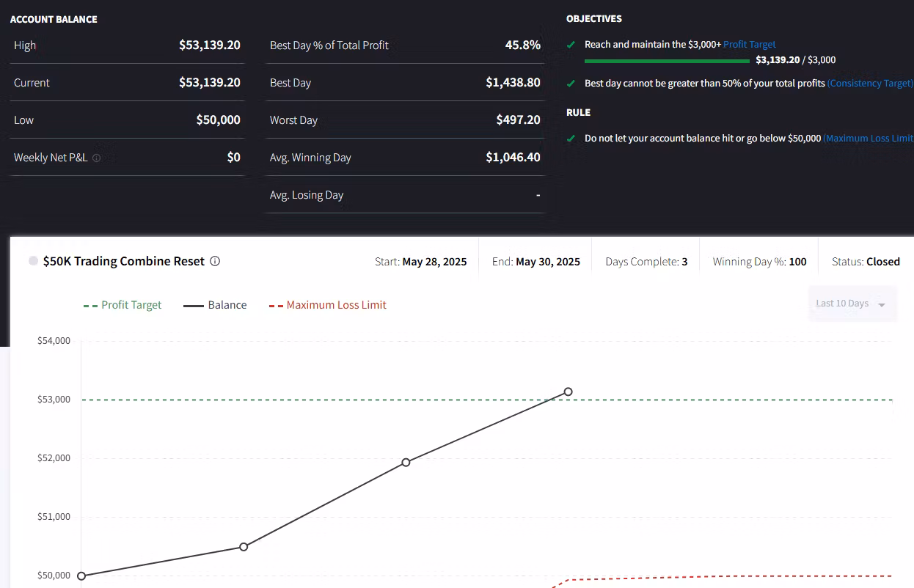Screen dimensions: 914x588
Task: Click the balance data point at $50,000 start
Action: click(x=81, y=576)
